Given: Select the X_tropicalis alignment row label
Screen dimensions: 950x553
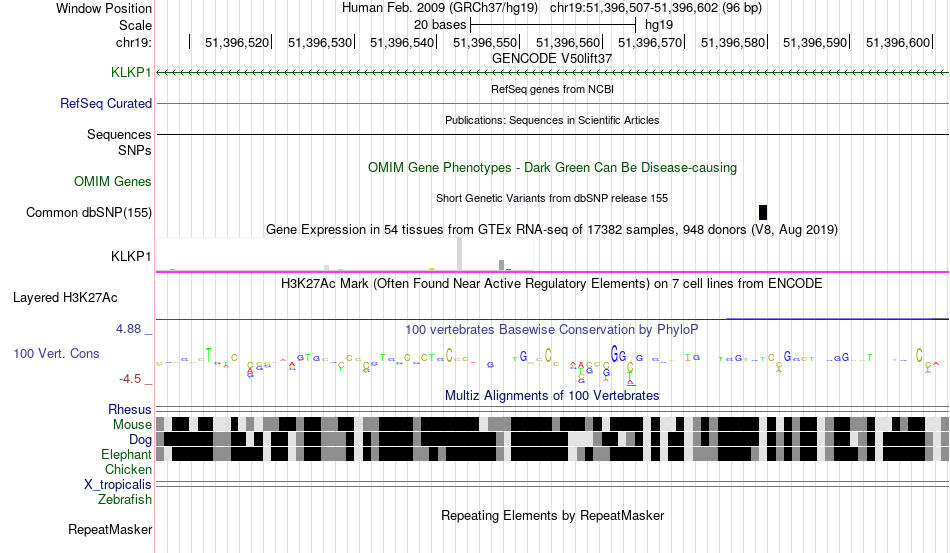Looking at the screenshot, I should [x=118, y=485].
